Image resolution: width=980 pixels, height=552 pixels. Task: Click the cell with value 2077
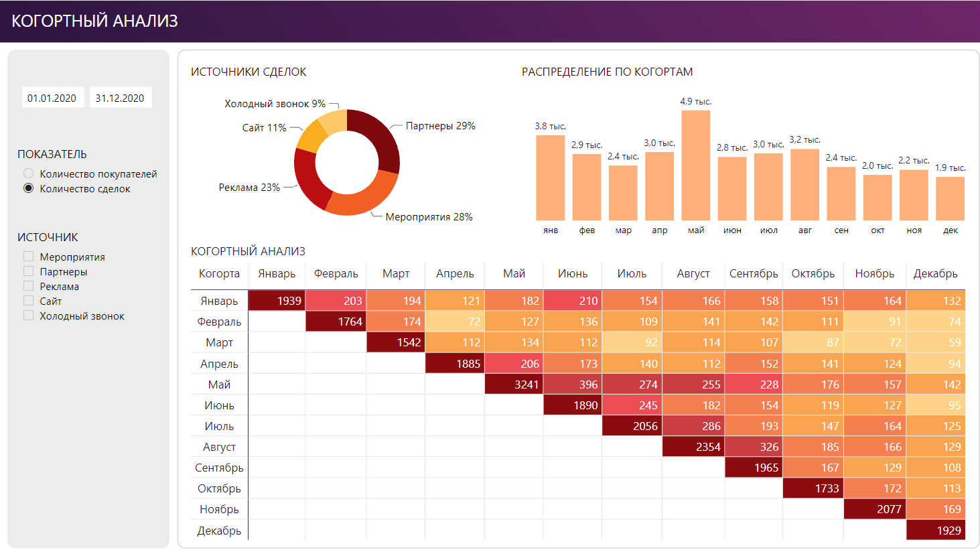(875, 509)
